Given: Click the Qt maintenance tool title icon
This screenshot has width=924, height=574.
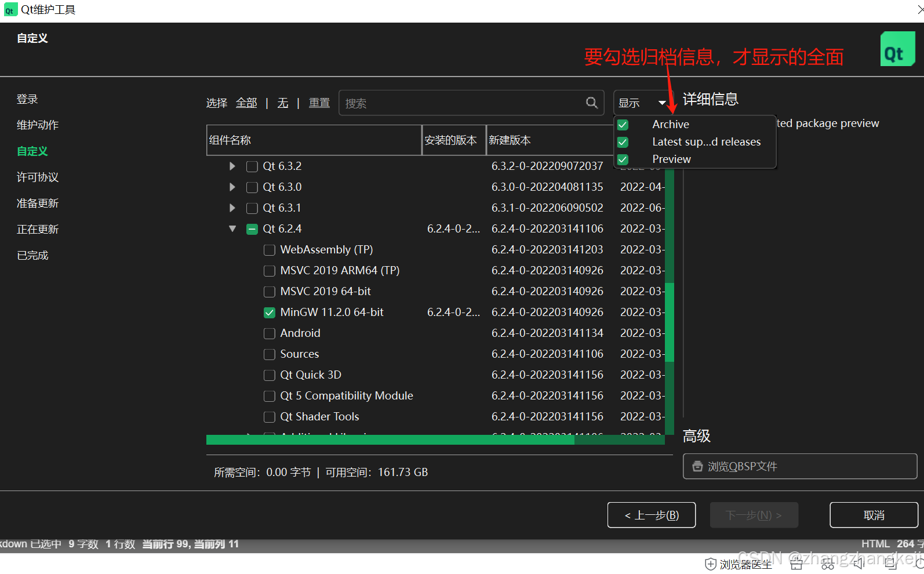Looking at the screenshot, I should [9, 10].
